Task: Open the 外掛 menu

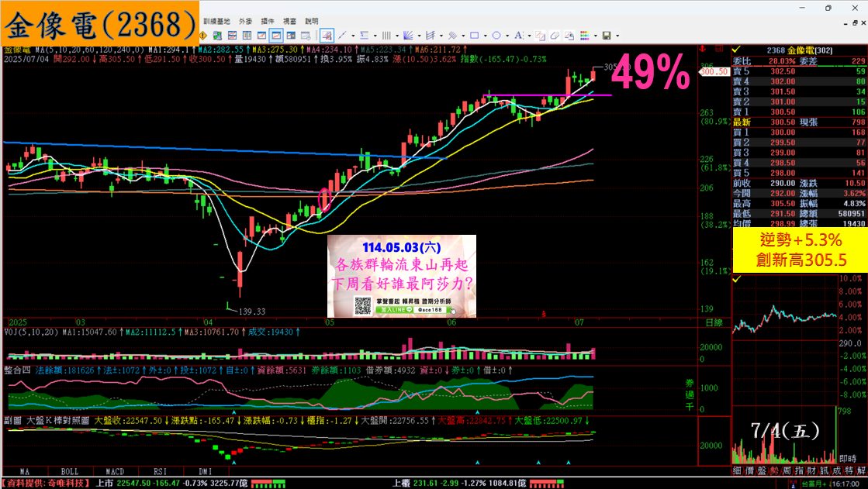Action: pyautogui.click(x=246, y=21)
